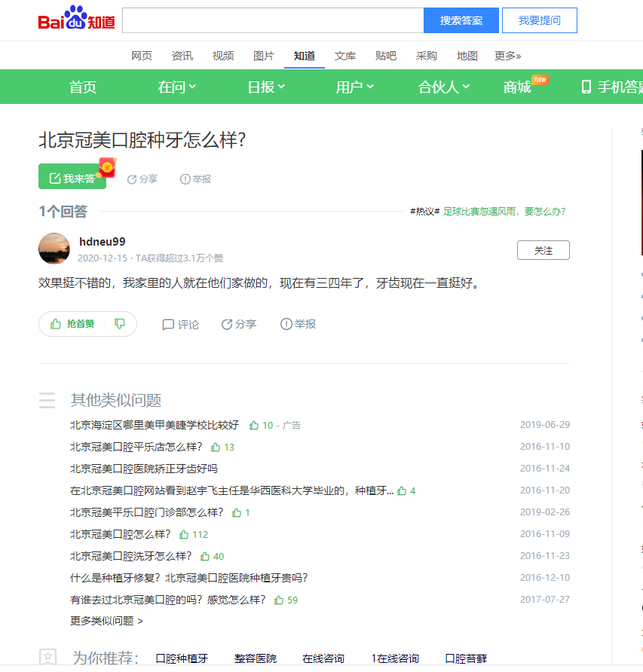Go to 首页 in the green navigation bar

(x=83, y=87)
